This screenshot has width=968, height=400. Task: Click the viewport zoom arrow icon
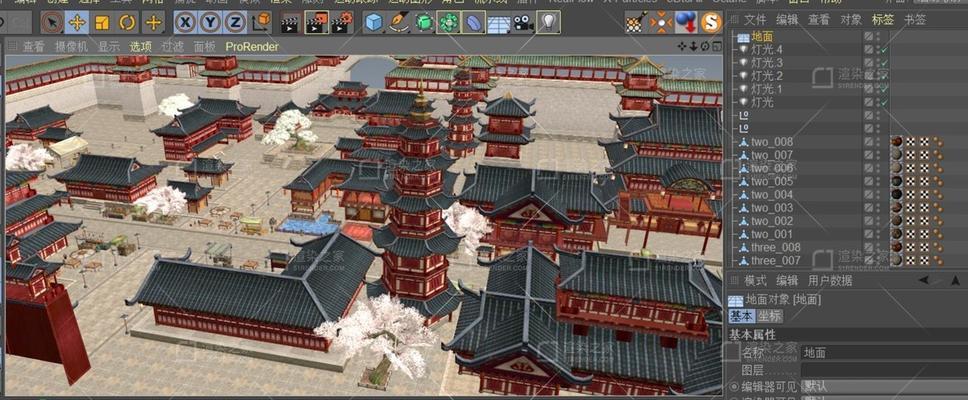(693, 46)
